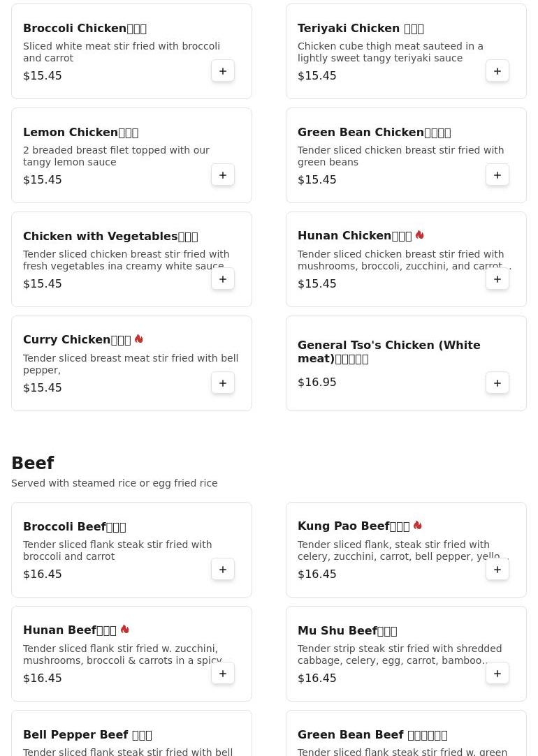Select the Beef section heading

[x=33, y=463]
